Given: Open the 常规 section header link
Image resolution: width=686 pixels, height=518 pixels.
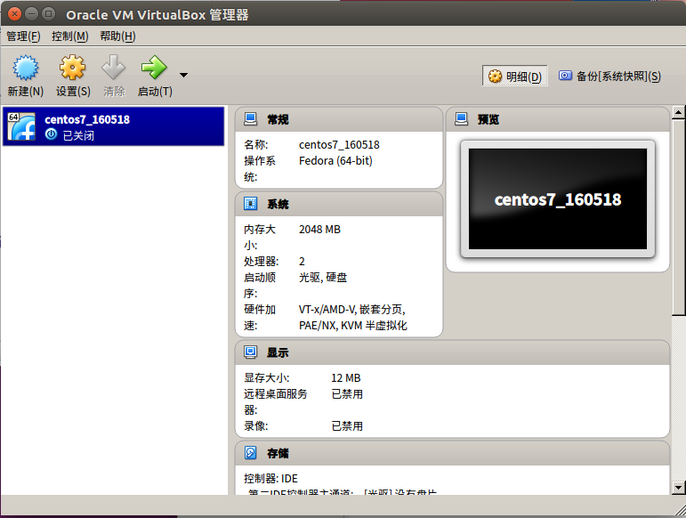Looking at the screenshot, I should click(x=278, y=119).
